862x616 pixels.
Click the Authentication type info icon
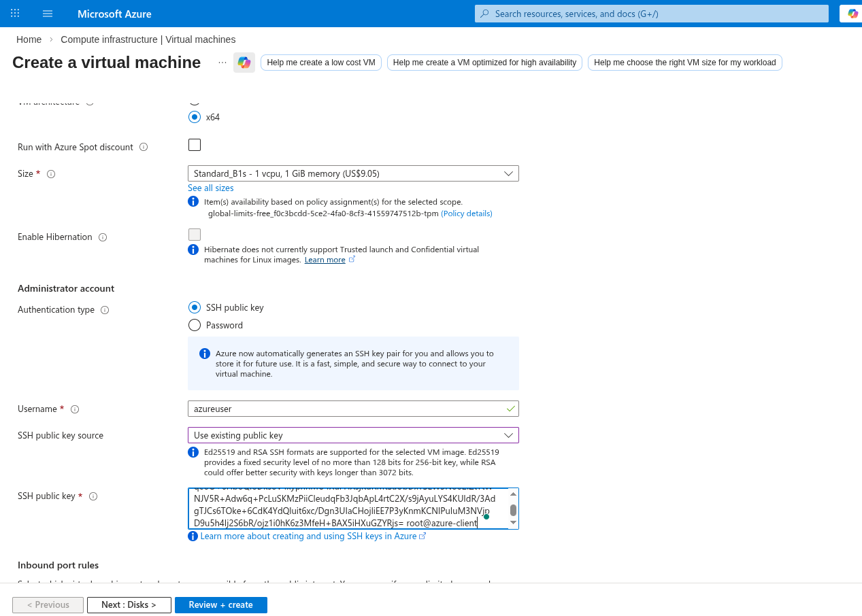pos(105,310)
